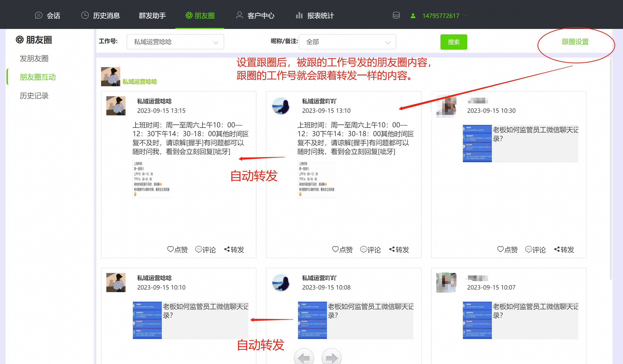Open the 工作号 dropdown
Screen dimensions: 623x364
(x=175, y=42)
